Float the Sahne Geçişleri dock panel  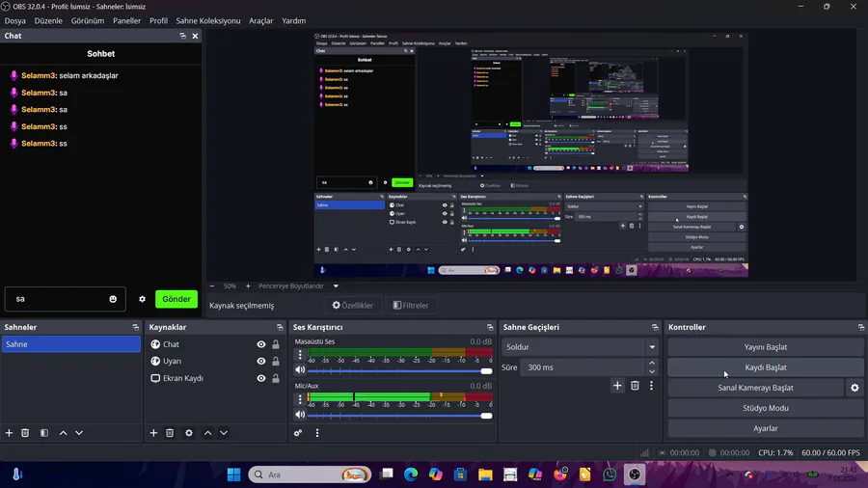click(655, 327)
